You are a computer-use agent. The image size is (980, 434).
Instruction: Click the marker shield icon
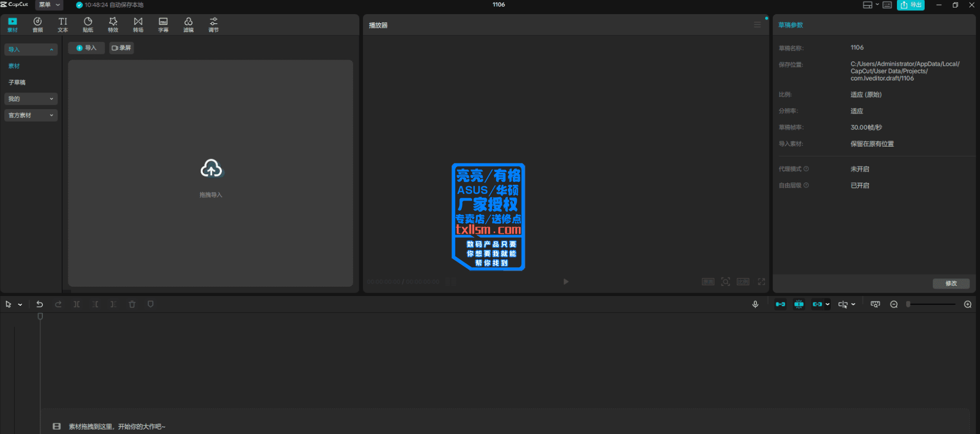150,304
